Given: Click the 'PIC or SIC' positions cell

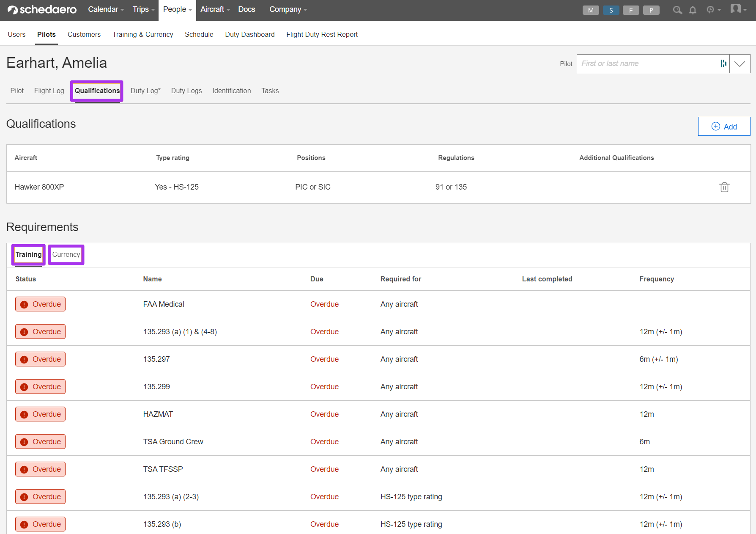Looking at the screenshot, I should 313,187.
